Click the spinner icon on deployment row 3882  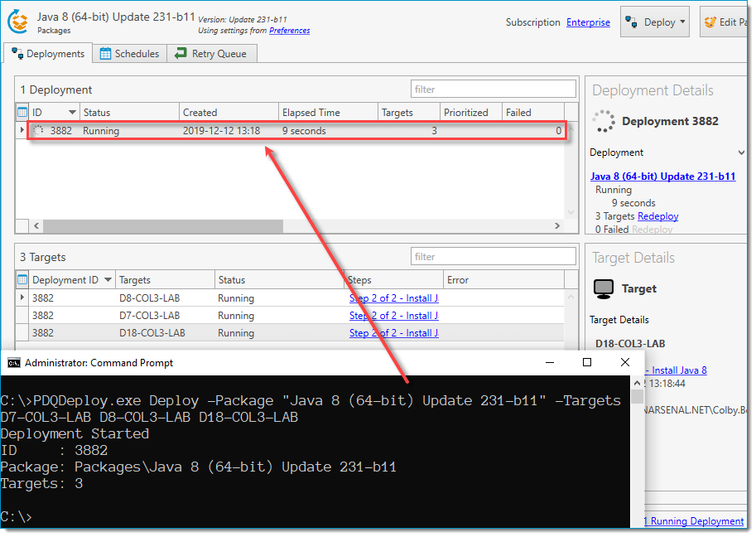pos(37,130)
